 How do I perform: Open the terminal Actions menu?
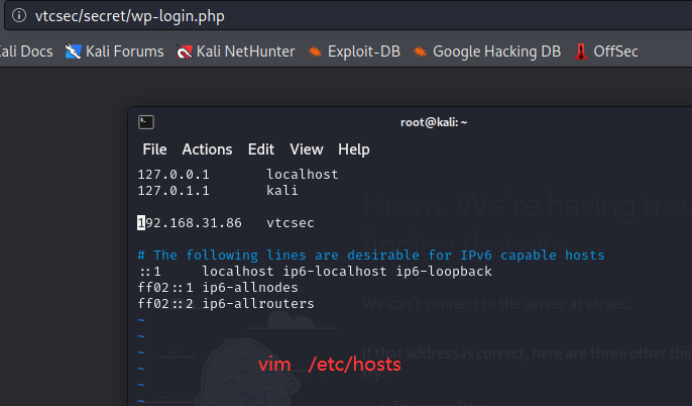point(207,150)
